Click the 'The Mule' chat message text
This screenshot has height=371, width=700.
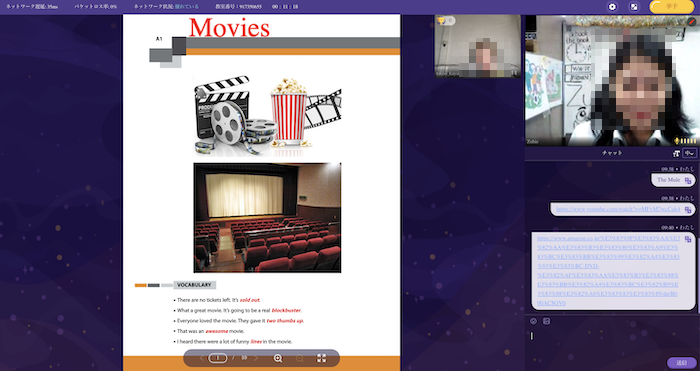pyautogui.click(x=668, y=180)
